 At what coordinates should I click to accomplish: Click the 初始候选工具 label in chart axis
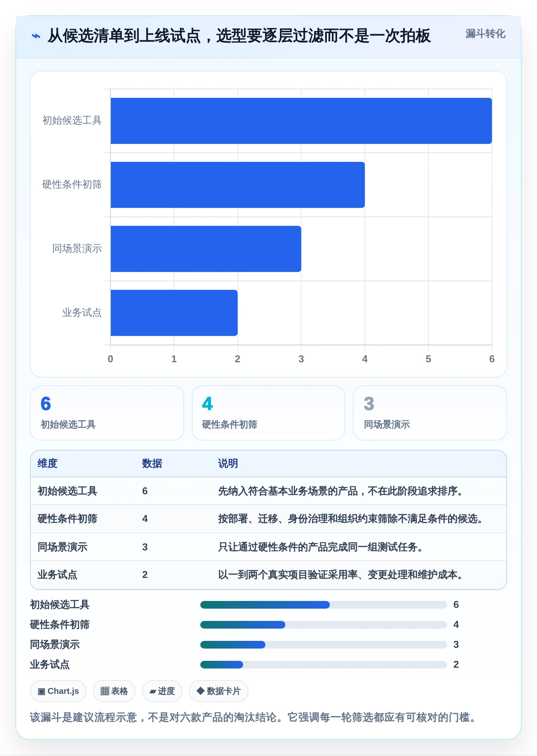(x=72, y=120)
